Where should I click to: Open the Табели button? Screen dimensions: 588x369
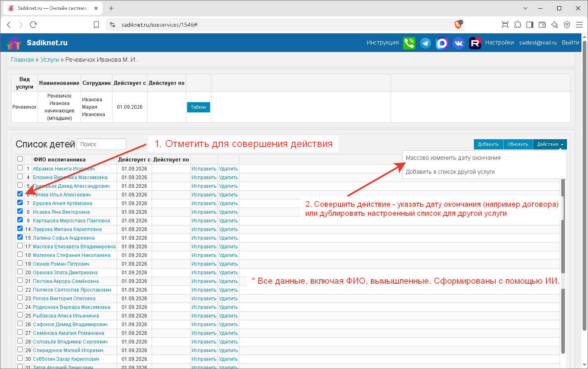coord(199,107)
